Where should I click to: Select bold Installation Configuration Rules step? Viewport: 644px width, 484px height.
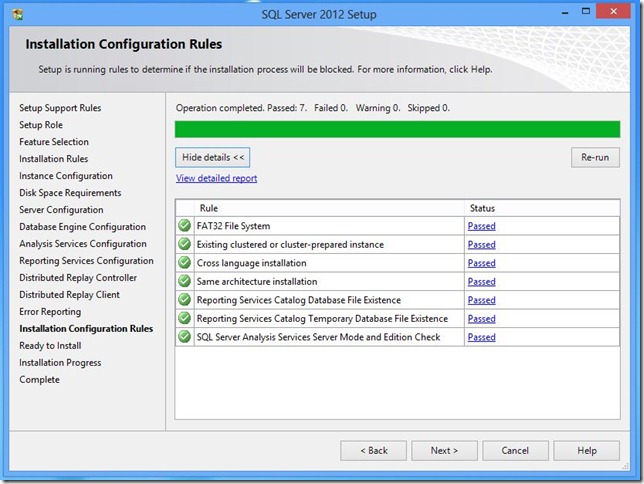tap(86, 329)
